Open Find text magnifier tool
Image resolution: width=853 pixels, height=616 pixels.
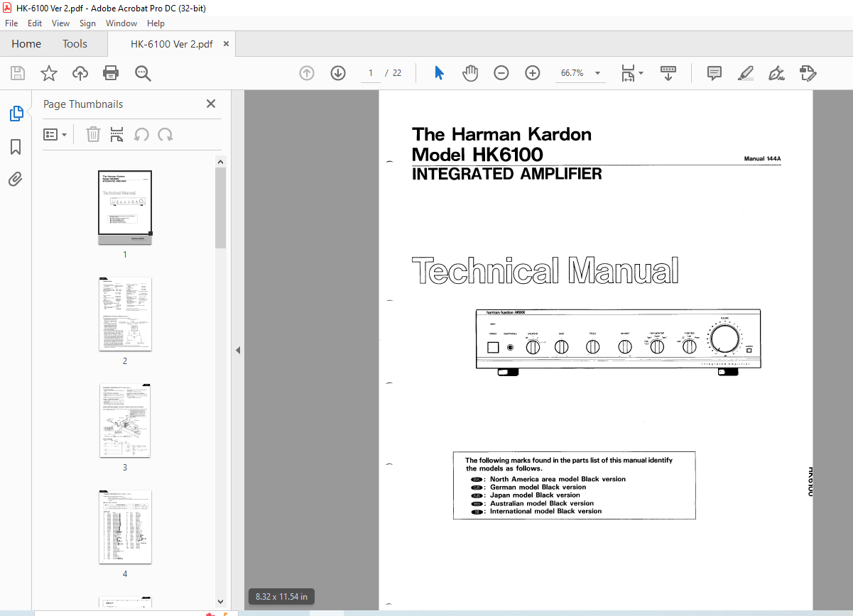point(143,73)
